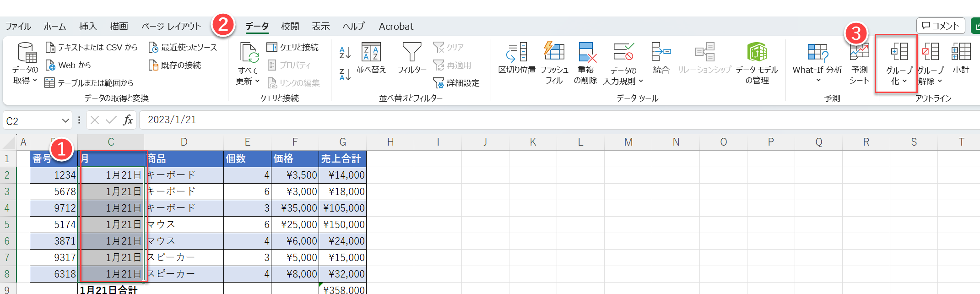Cancel formula entry with X button
The width and height of the screenshot is (980, 294).
(95, 120)
